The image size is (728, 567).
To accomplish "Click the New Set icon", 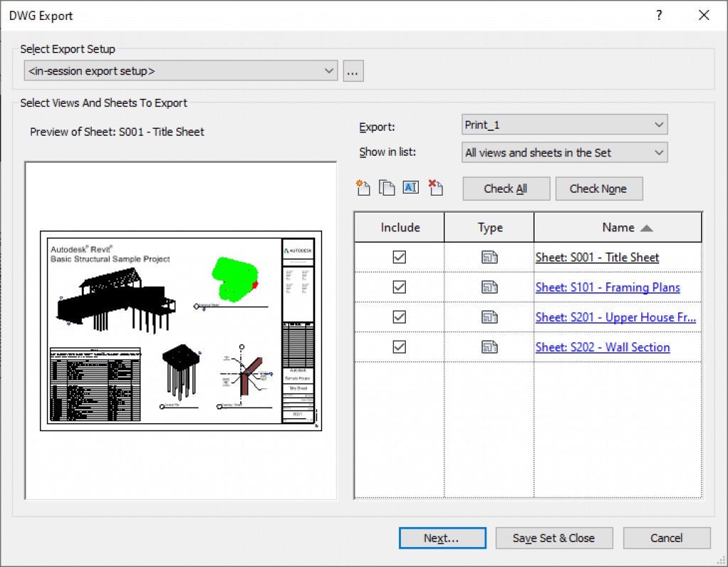I will 363,188.
